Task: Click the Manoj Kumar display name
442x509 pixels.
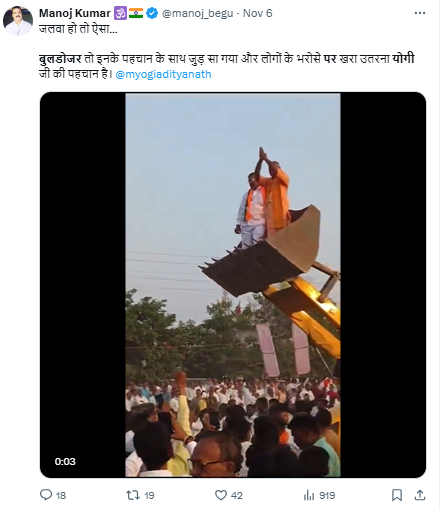Action: (x=75, y=13)
